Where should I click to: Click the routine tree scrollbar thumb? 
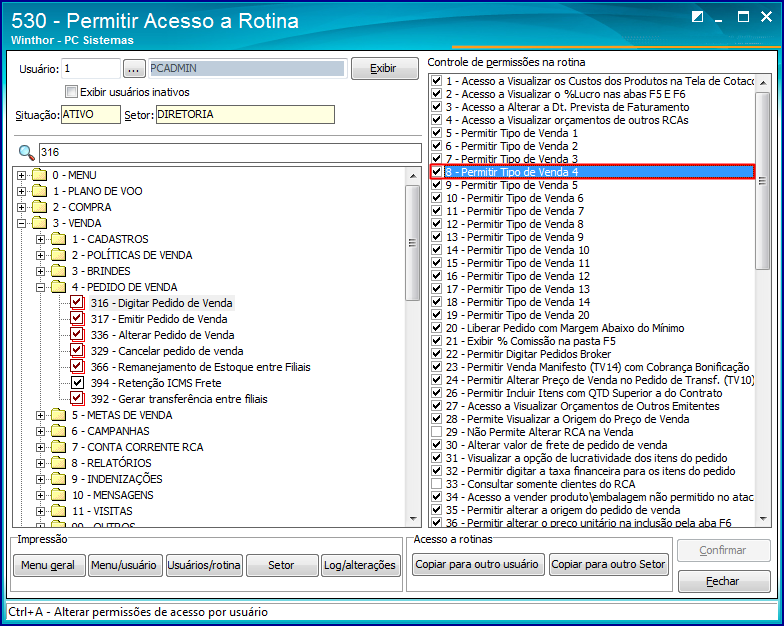pos(412,243)
